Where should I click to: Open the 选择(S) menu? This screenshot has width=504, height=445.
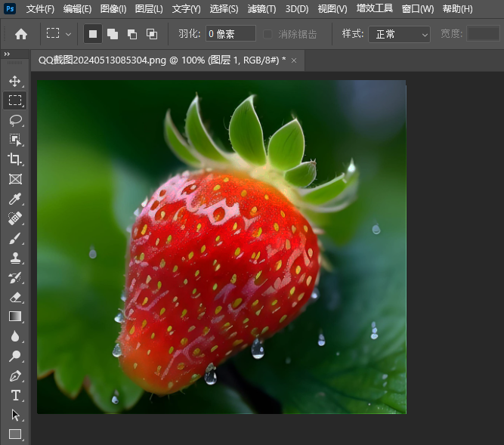224,8
